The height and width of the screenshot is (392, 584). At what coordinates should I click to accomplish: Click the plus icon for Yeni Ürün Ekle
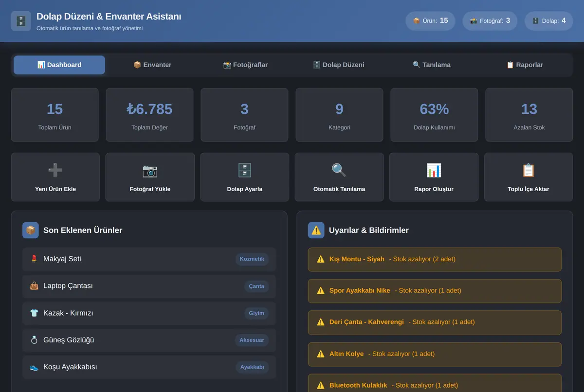pyautogui.click(x=55, y=170)
